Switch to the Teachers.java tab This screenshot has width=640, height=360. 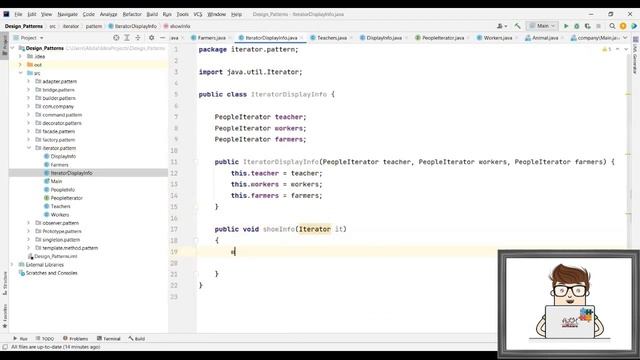pyautogui.click(x=332, y=38)
